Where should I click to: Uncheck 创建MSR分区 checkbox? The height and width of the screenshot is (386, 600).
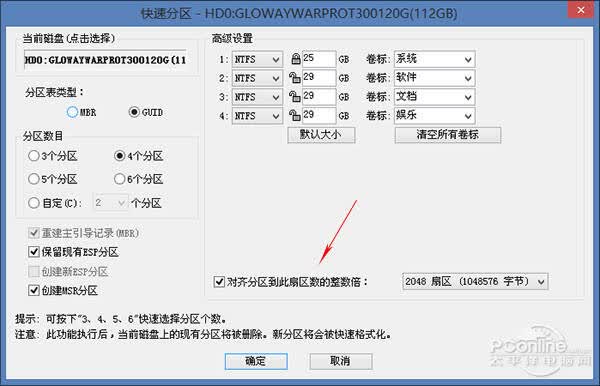click(34, 290)
